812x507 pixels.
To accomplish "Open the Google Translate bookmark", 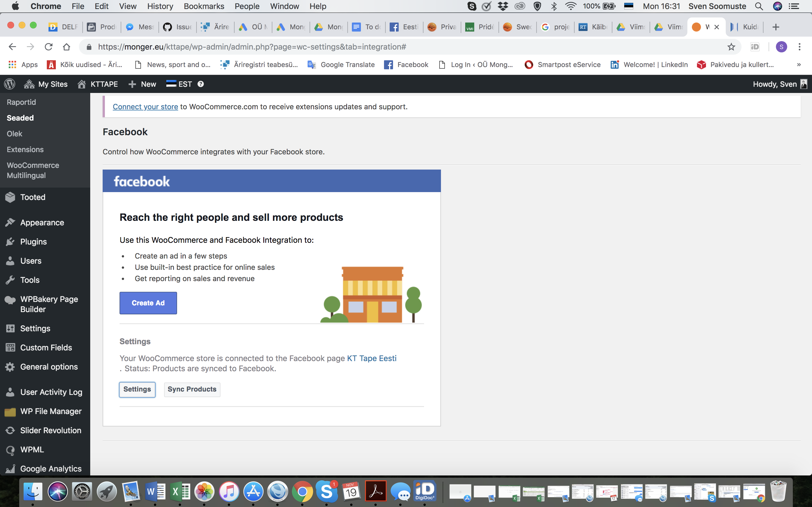I will 341,65.
